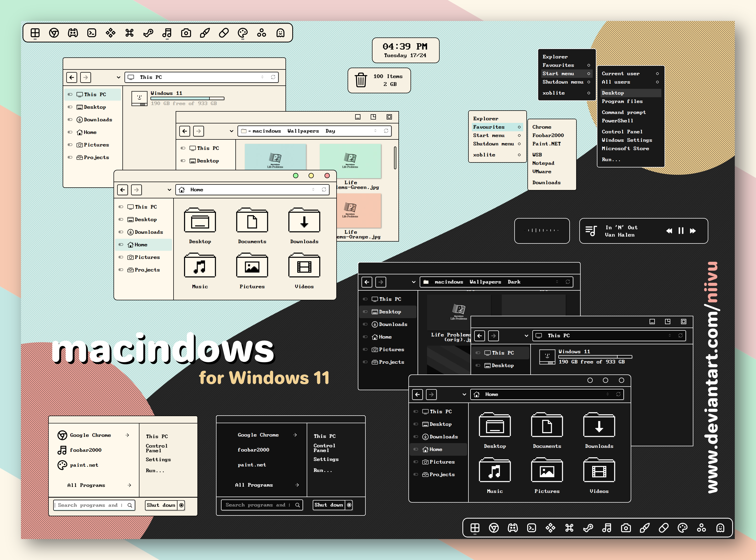Pause the In 'N' Out track
Viewport: 756px width, 560px height.
[x=681, y=231]
